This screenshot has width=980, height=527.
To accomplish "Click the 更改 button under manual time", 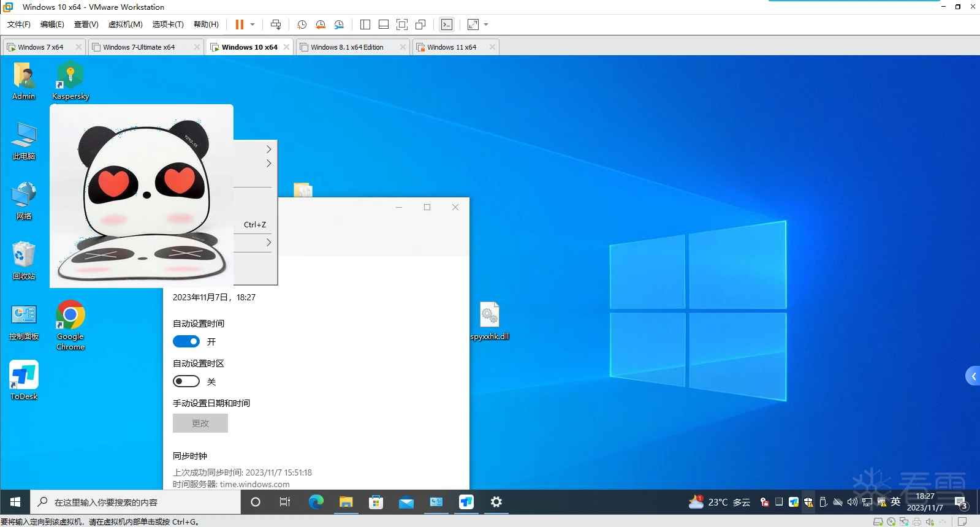I will pos(200,423).
